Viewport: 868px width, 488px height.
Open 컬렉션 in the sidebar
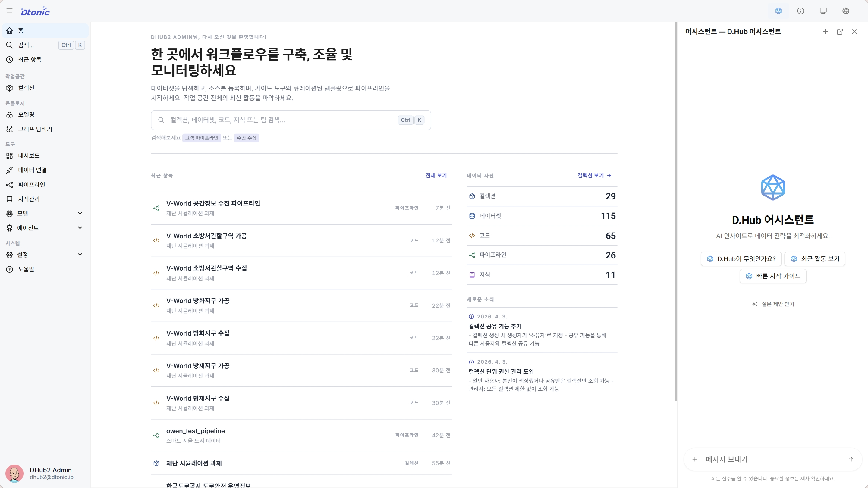[x=45, y=88]
